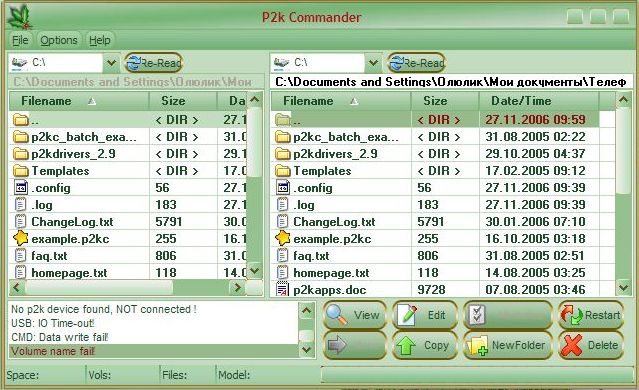Click the Restart button
The image size is (639, 390).
click(x=591, y=315)
